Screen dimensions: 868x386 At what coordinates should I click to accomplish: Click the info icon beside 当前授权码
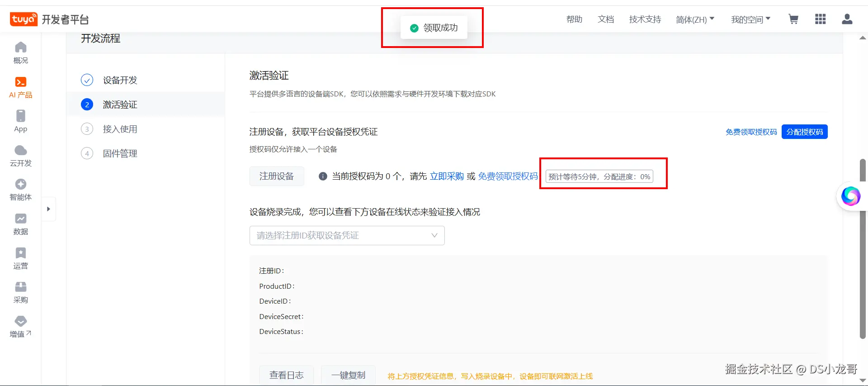[323, 176]
